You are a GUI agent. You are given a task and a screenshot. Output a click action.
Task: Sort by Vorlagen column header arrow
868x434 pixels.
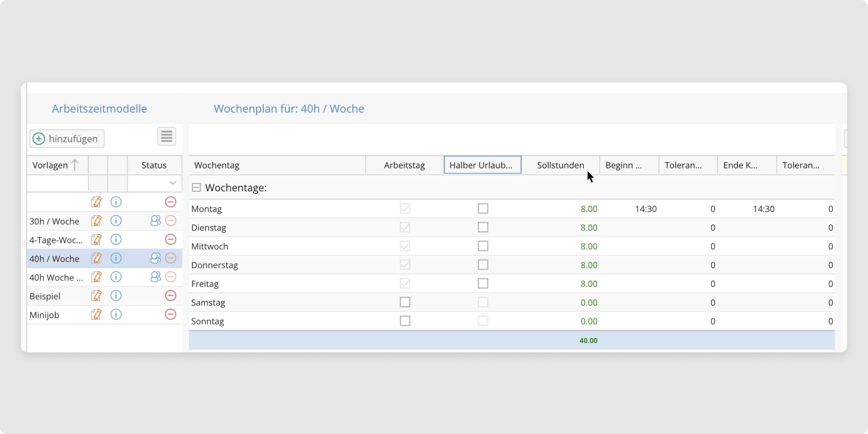pos(75,165)
